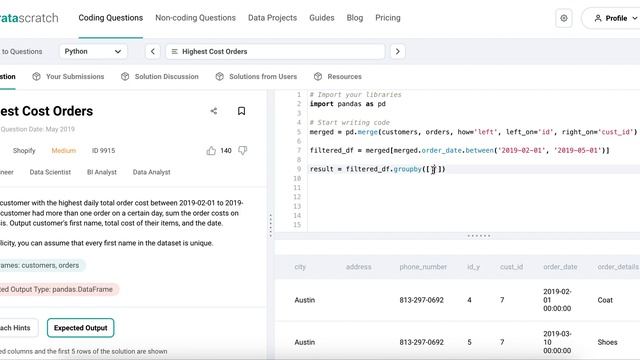This screenshot has height=360, width=640.
Task: Open the Guides page
Action: click(x=322, y=18)
